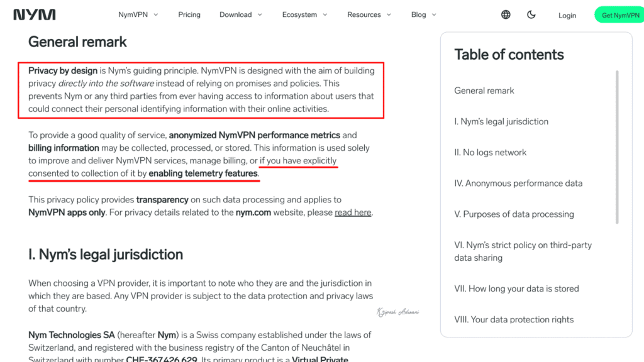Click the italic "directly into the software" text
The image size is (644, 362).
pyautogui.click(x=106, y=84)
